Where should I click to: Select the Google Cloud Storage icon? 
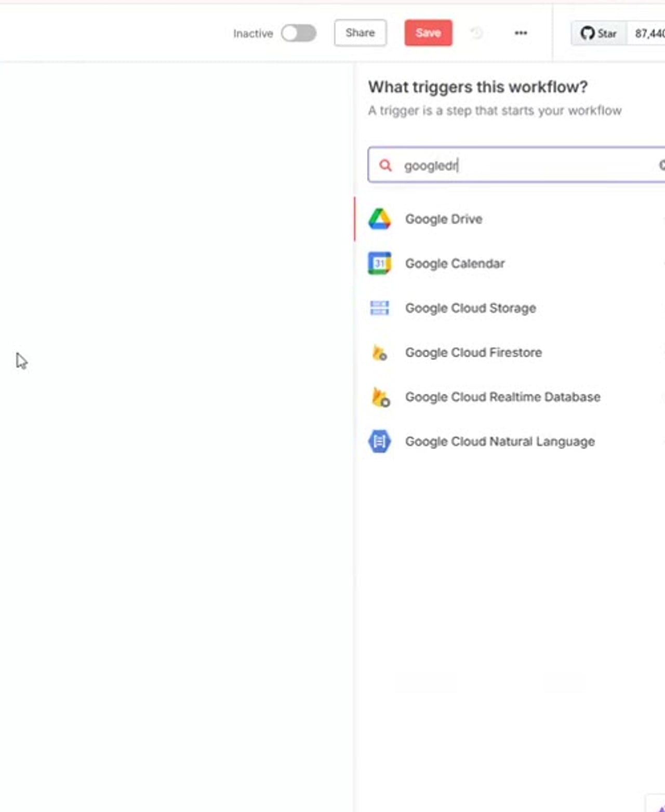pos(380,308)
